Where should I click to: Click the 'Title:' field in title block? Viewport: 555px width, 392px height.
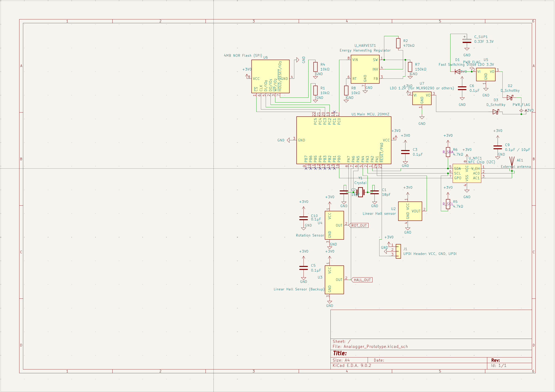click(340, 353)
